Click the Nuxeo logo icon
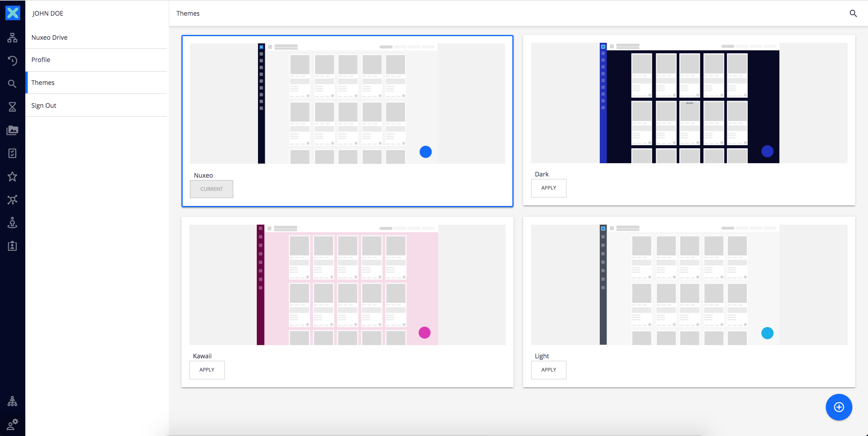 point(12,13)
